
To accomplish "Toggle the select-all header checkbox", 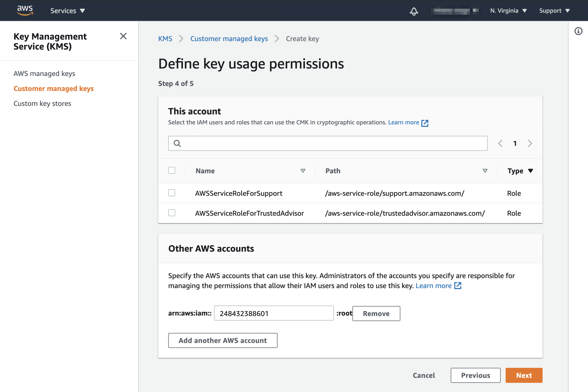I will 172,171.
